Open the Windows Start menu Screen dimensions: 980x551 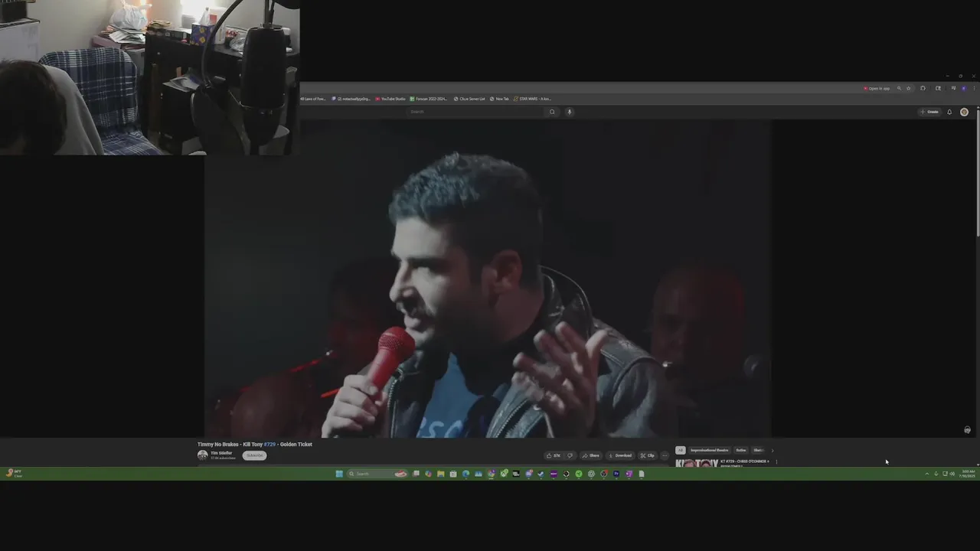[339, 474]
